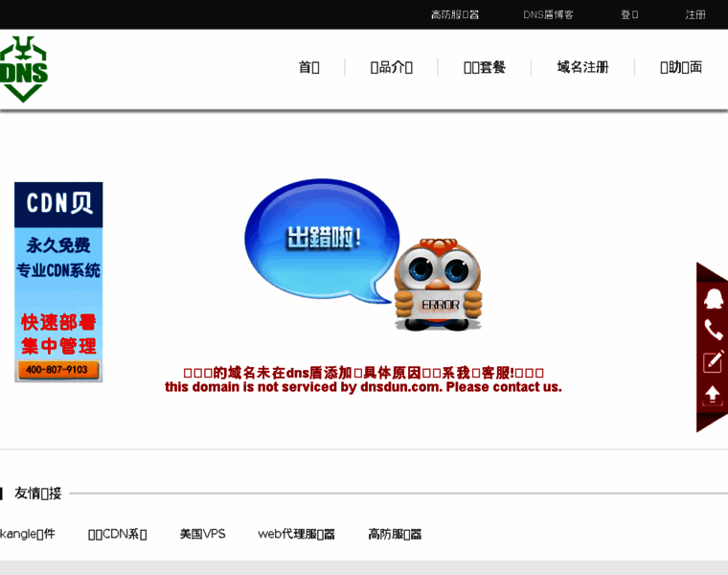Open the web代理服务器 footer link
Screen dimensions: 728x575
pos(296,534)
